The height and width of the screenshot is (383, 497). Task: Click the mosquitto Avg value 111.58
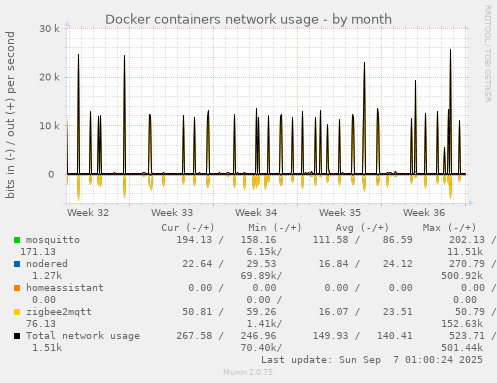point(330,240)
